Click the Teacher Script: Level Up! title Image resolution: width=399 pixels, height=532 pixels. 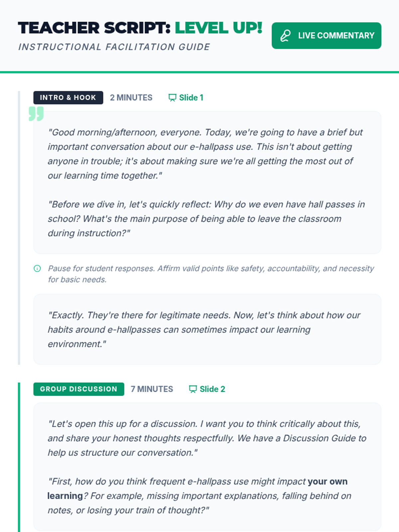(x=140, y=28)
